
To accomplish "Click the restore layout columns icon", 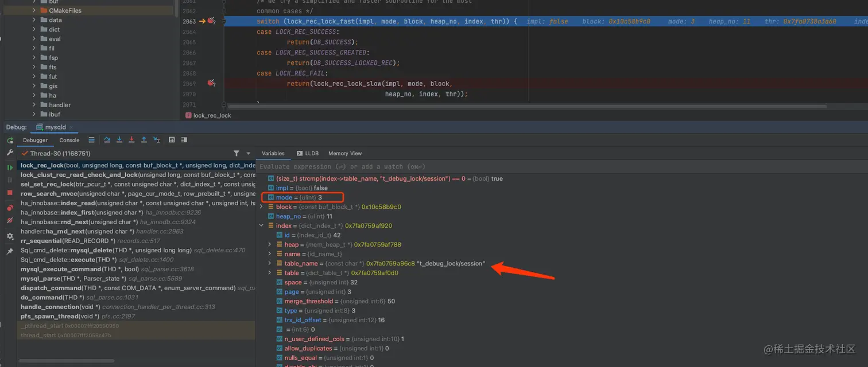I will tap(184, 140).
